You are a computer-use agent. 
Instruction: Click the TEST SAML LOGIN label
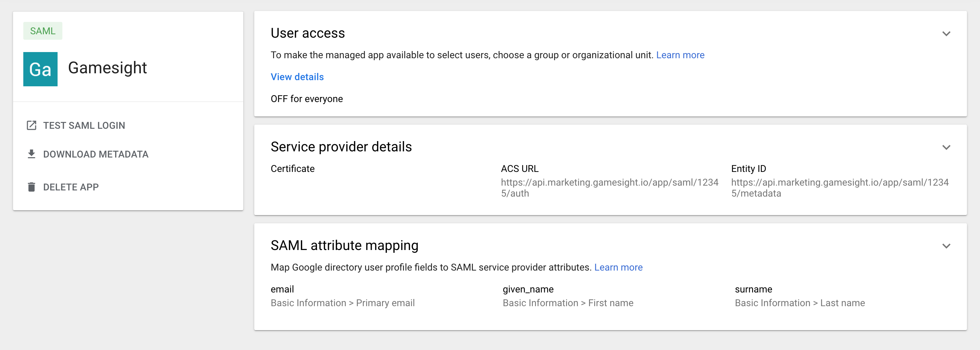84,125
